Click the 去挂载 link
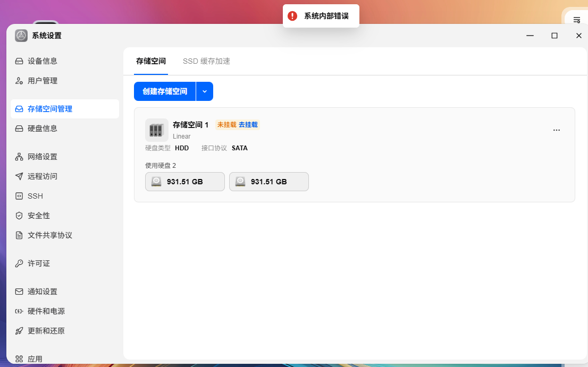 (x=248, y=125)
